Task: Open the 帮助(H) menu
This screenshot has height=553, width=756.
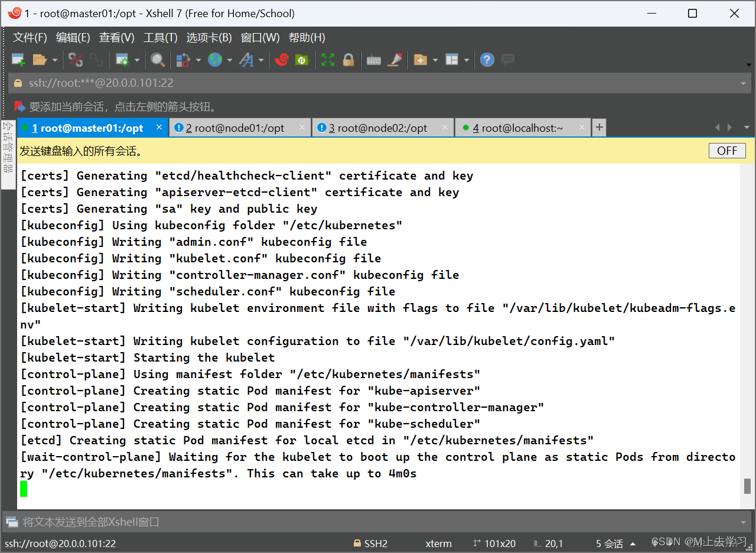Action: tap(307, 38)
